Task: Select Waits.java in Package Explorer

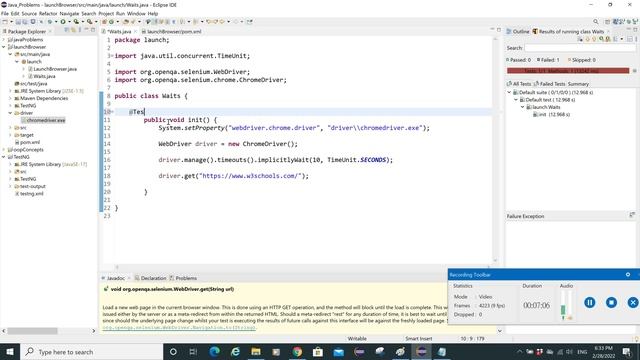Action: point(42,76)
